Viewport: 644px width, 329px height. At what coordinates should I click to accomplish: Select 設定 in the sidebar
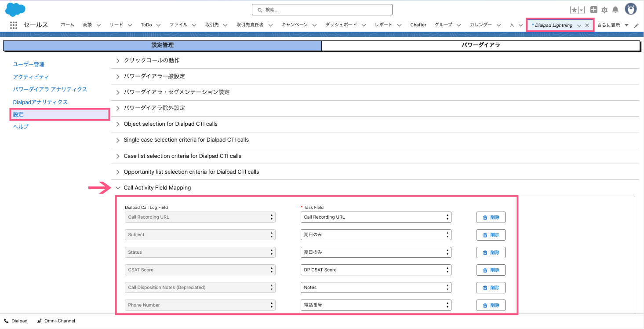(x=59, y=114)
